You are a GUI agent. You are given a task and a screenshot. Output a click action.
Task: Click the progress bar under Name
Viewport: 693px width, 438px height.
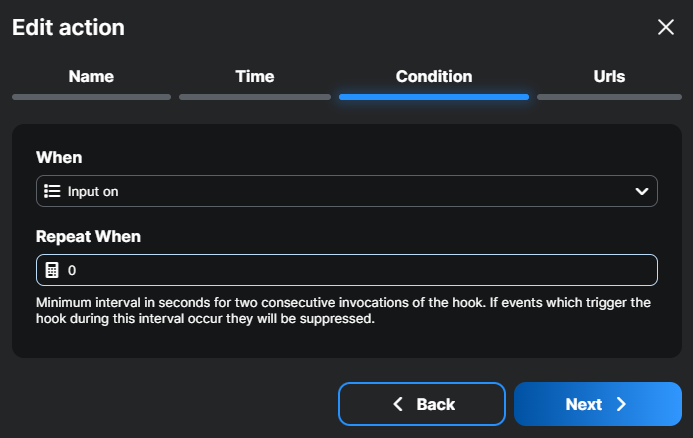coord(91,97)
